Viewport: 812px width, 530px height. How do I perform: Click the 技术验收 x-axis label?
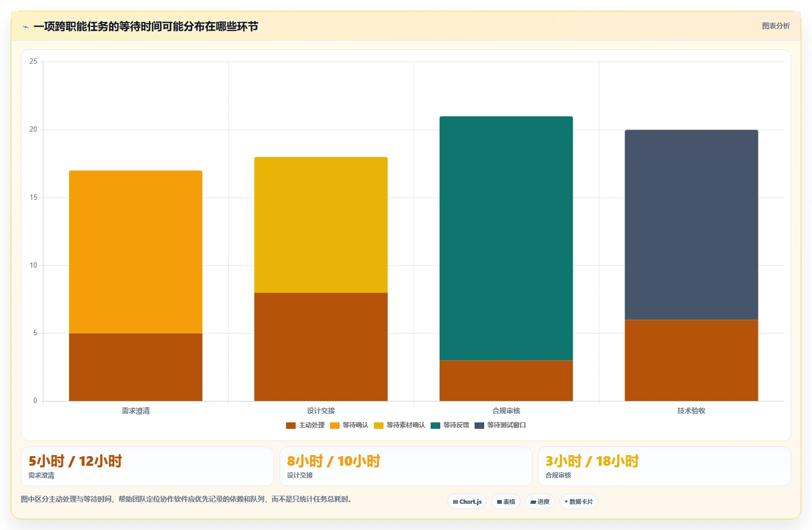[691, 411]
